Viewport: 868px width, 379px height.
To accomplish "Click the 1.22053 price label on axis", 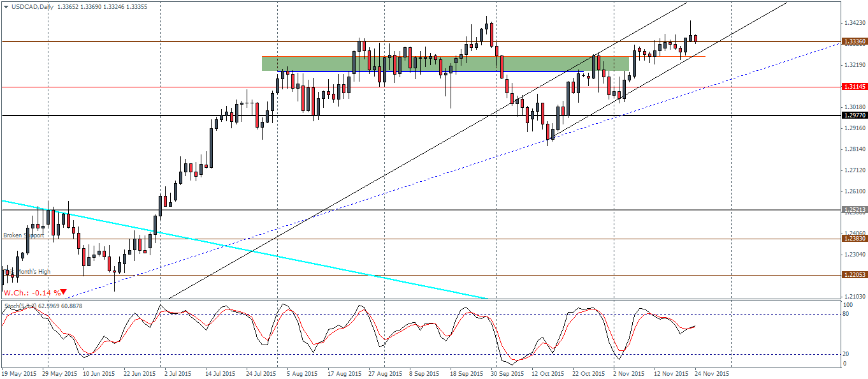I will pos(855,275).
